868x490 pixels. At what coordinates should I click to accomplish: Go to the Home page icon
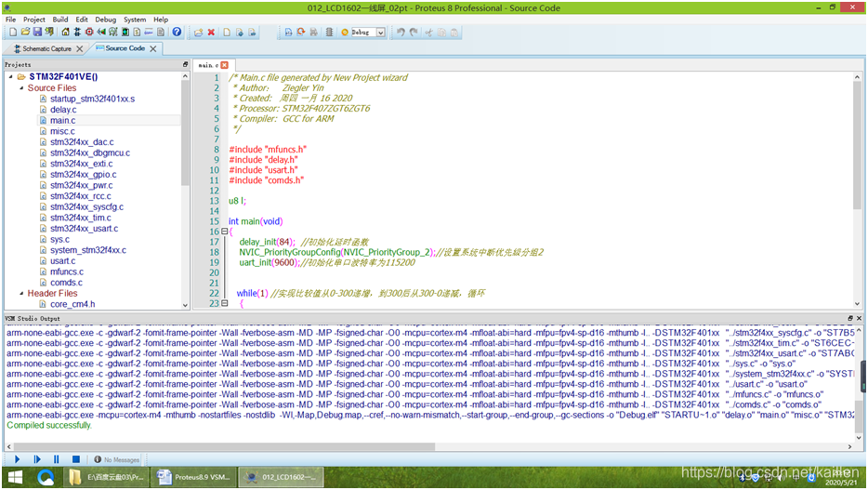(65, 33)
